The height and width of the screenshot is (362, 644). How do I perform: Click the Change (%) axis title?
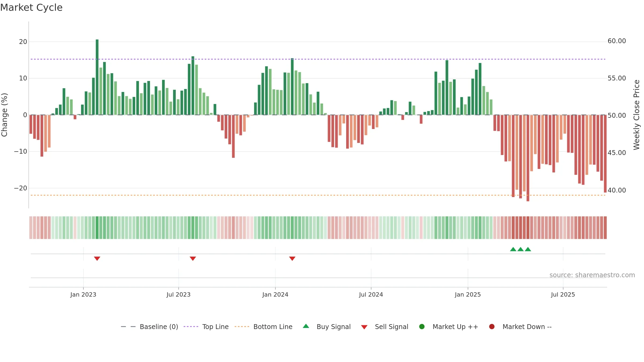5,115
